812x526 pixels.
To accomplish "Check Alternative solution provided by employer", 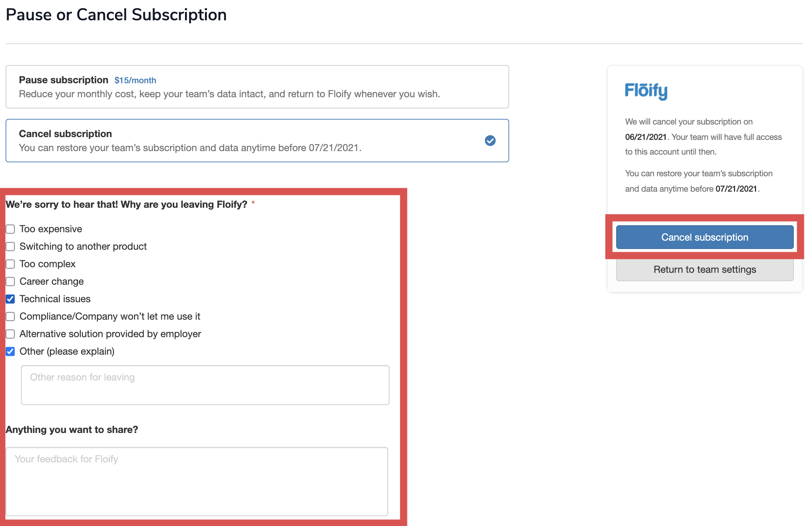I will click(x=10, y=334).
